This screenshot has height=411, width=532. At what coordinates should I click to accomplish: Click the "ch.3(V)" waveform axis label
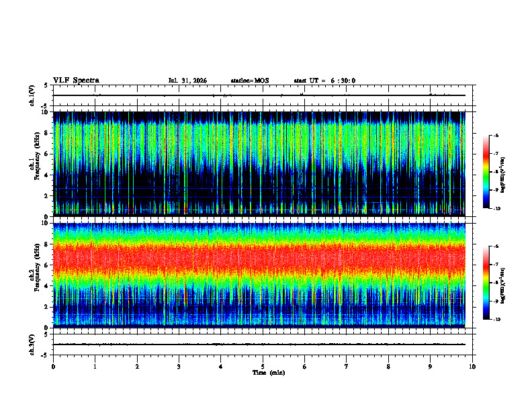[32, 345]
